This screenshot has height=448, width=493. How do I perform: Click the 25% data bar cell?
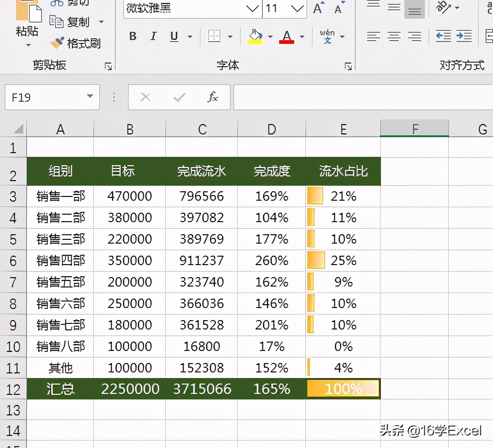pos(343,260)
